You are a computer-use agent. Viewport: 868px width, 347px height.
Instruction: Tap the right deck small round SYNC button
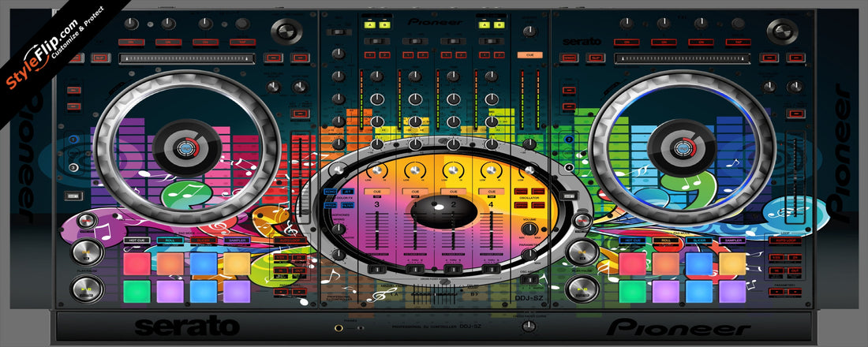point(582,222)
